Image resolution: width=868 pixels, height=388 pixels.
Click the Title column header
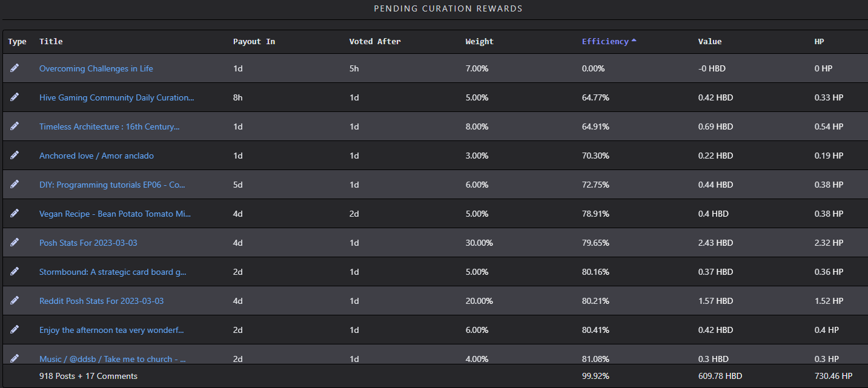pos(51,42)
